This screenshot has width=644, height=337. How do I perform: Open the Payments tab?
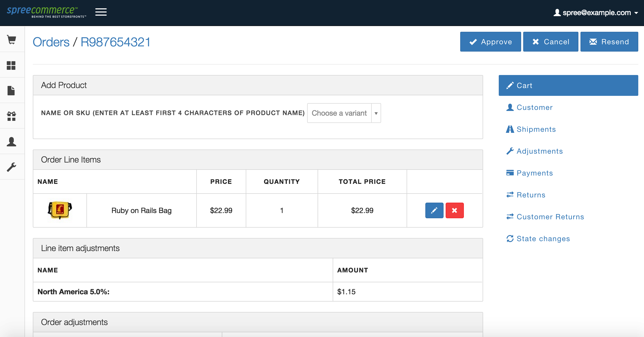point(534,173)
